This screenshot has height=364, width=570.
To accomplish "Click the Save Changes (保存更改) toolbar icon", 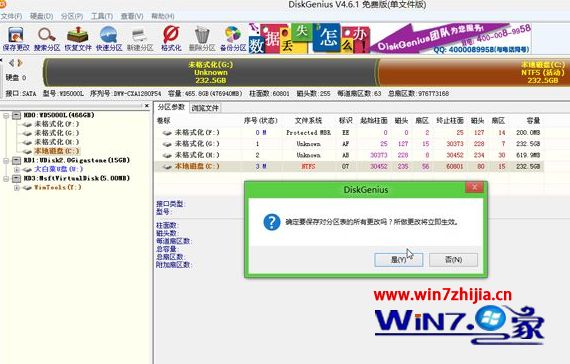I will 16,39.
